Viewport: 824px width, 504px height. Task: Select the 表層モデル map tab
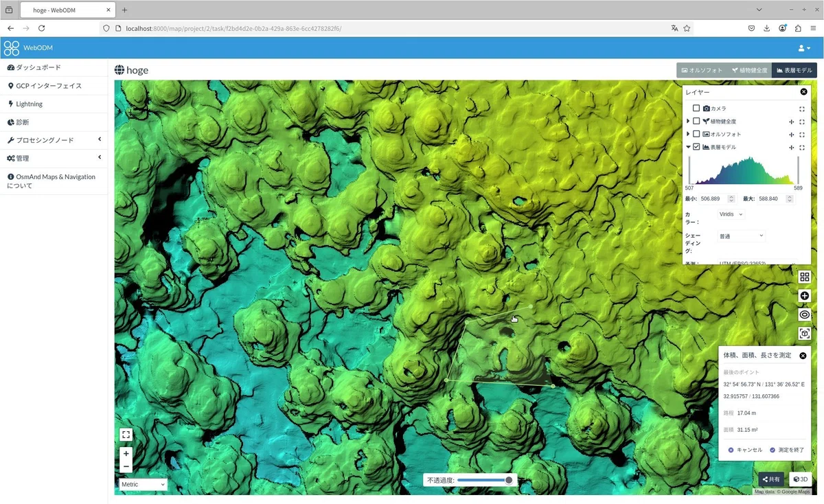794,70
